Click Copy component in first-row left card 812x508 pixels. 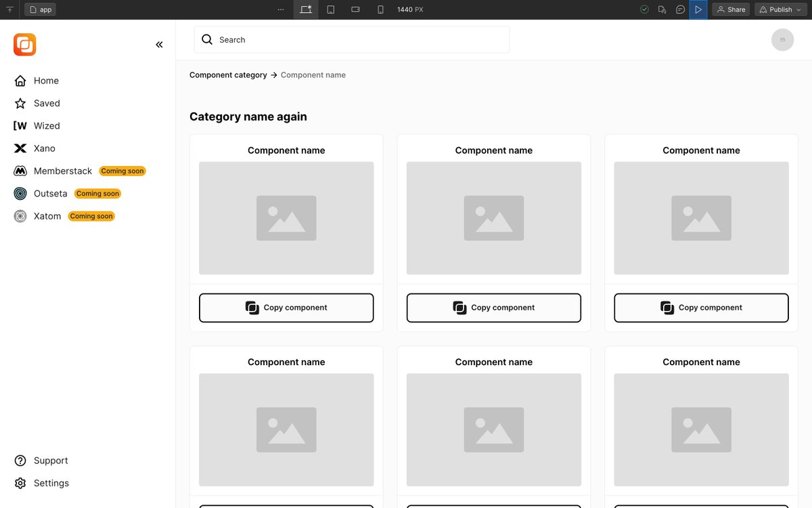(286, 308)
